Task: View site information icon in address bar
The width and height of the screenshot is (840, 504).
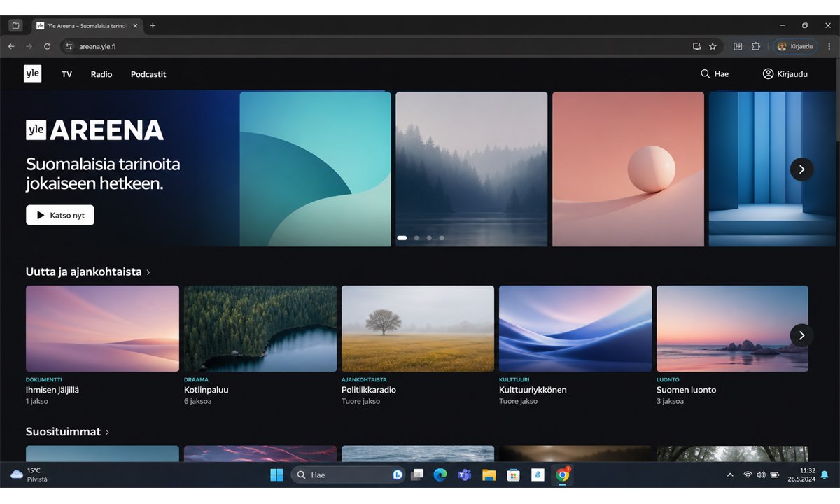Action: tap(69, 46)
